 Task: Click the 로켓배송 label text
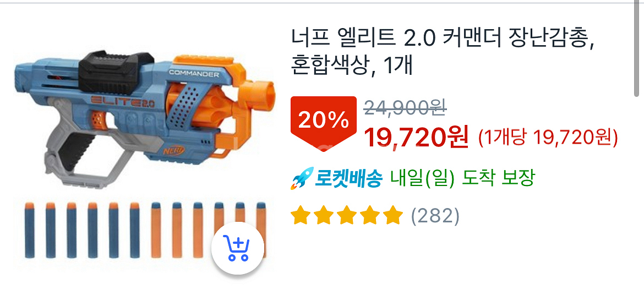[x=349, y=179]
